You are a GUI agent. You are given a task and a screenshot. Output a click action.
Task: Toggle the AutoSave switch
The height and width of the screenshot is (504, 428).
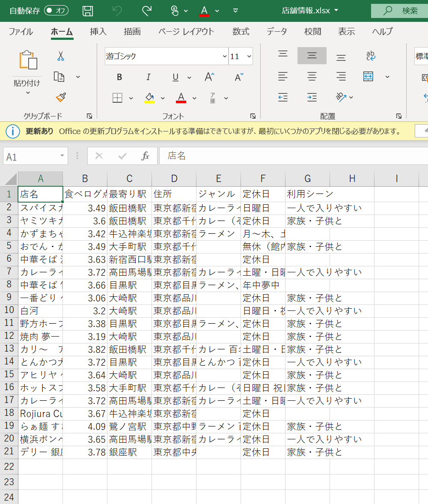pyautogui.click(x=56, y=11)
